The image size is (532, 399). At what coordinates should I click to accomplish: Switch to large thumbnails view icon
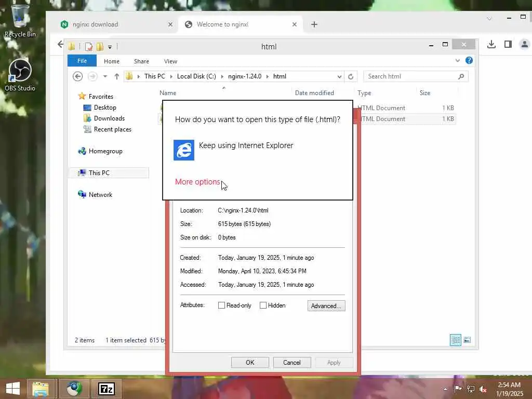[x=467, y=340]
